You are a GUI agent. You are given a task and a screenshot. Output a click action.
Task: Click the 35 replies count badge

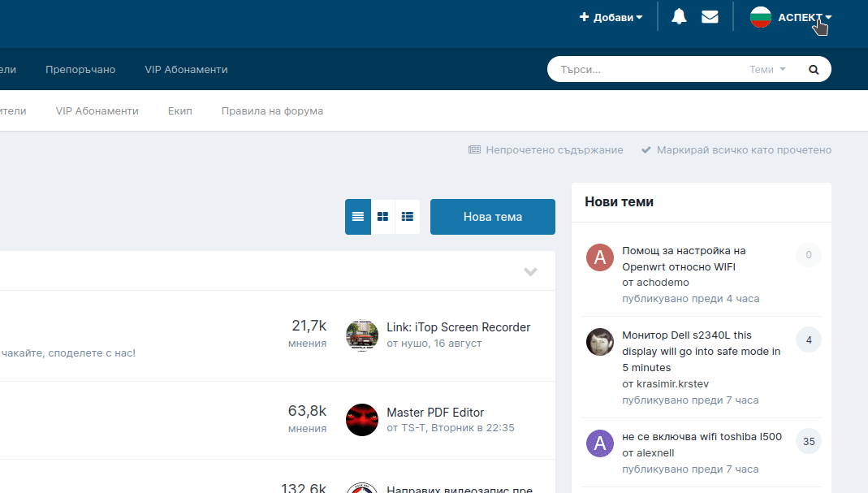point(809,442)
